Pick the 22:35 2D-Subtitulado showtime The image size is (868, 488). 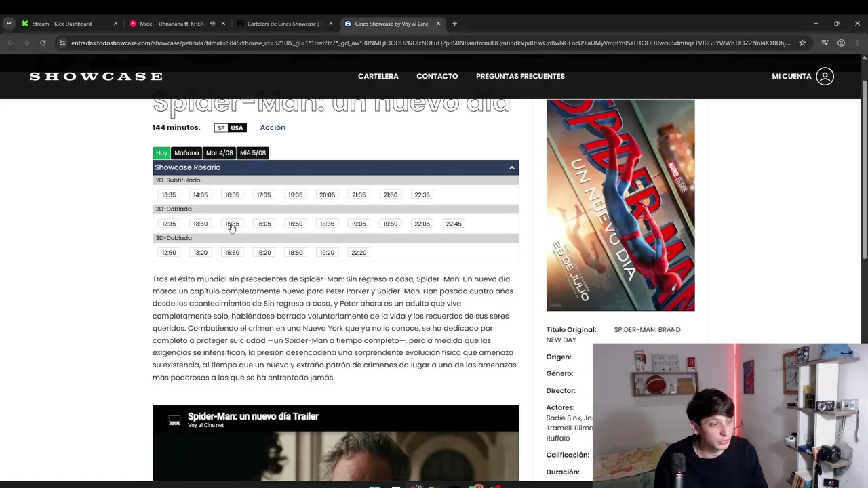pyautogui.click(x=422, y=195)
